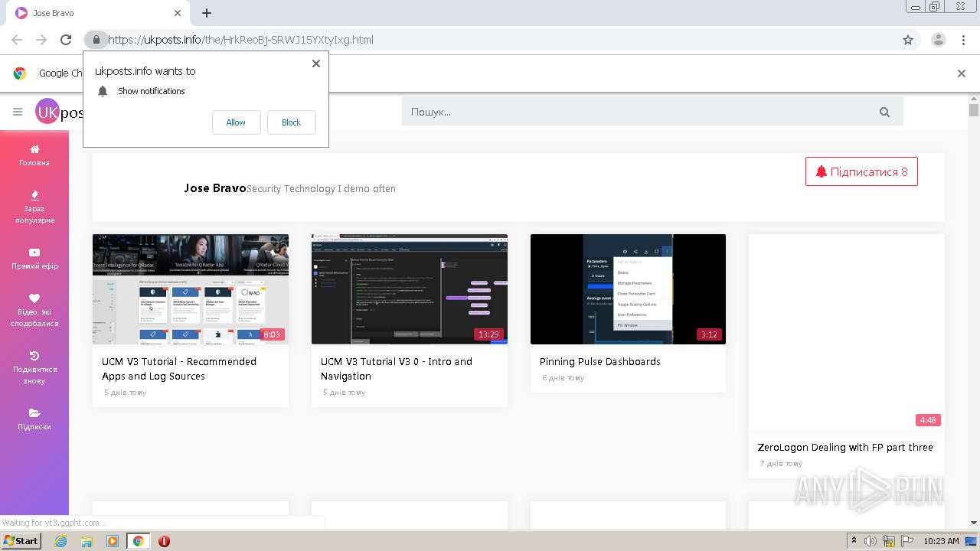The width and height of the screenshot is (980, 551).
Task: Click the Jose Bravo channel name
Action: [x=215, y=187]
